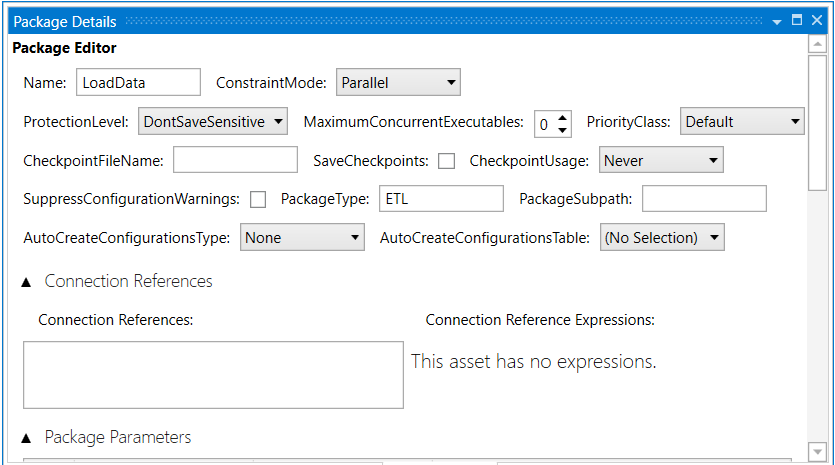
Task: Click the scrollbar down arrow
Action: 817,452
